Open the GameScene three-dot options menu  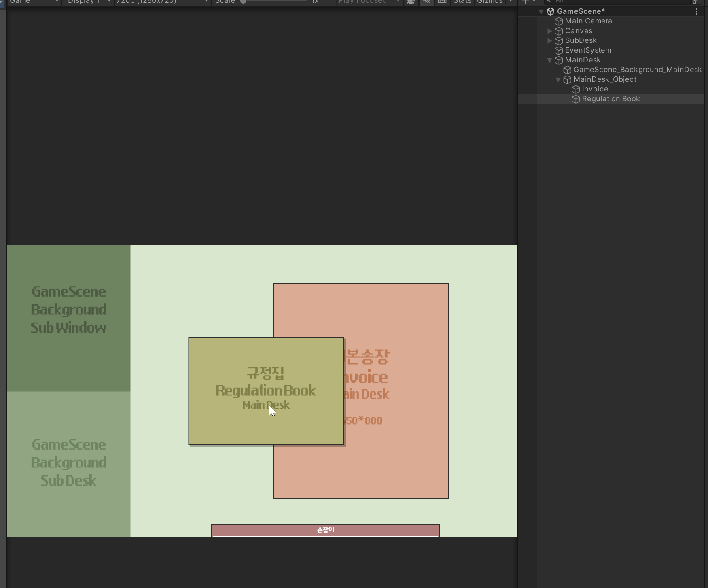click(697, 12)
